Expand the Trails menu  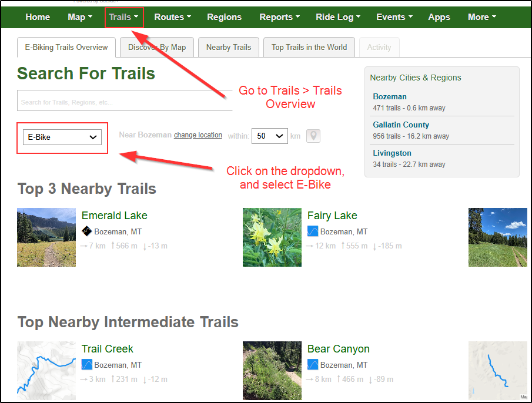pyautogui.click(x=123, y=17)
